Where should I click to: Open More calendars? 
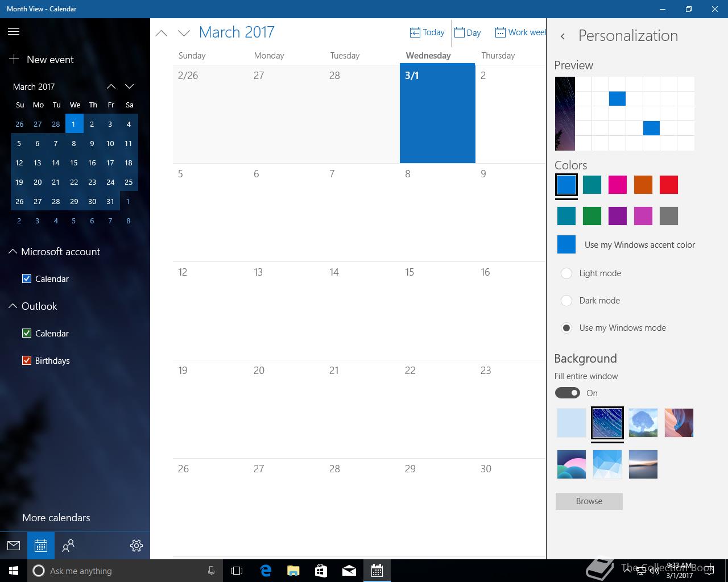56,518
